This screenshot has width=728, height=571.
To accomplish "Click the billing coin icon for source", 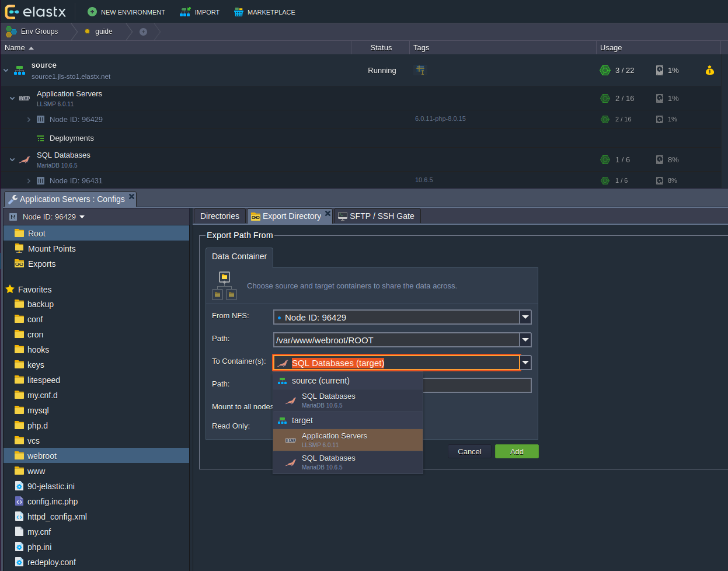I will point(709,71).
